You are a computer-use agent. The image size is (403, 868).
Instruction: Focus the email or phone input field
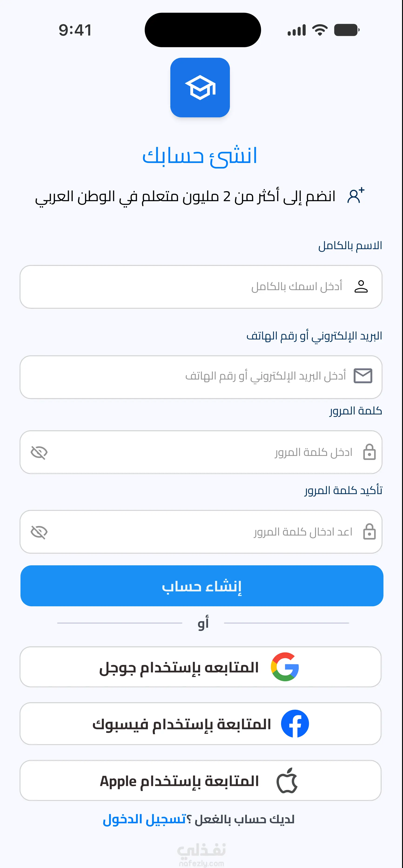201,377
